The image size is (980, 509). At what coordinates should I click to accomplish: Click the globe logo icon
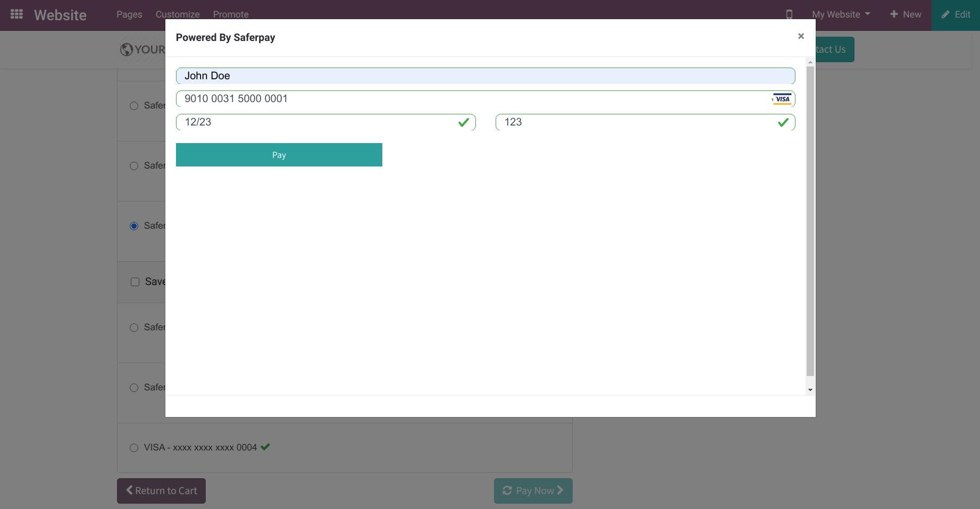[x=127, y=49]
